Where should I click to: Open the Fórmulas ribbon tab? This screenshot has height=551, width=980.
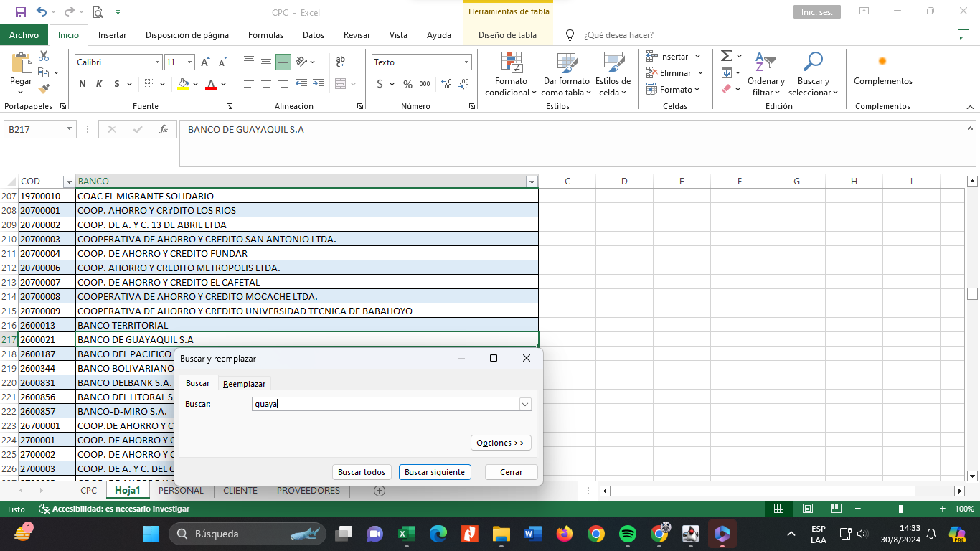click(x=265, y=35)
